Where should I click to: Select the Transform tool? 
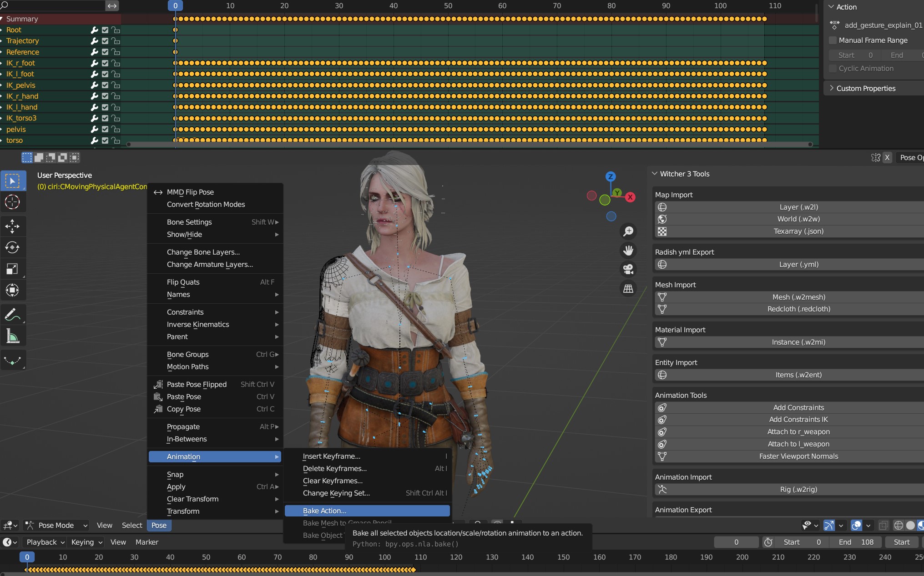(12, 290)
